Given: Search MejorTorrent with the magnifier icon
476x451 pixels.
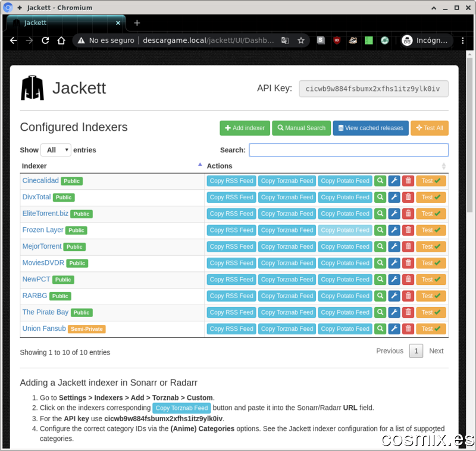Looking at the screenshot, I should click(380, 246).
